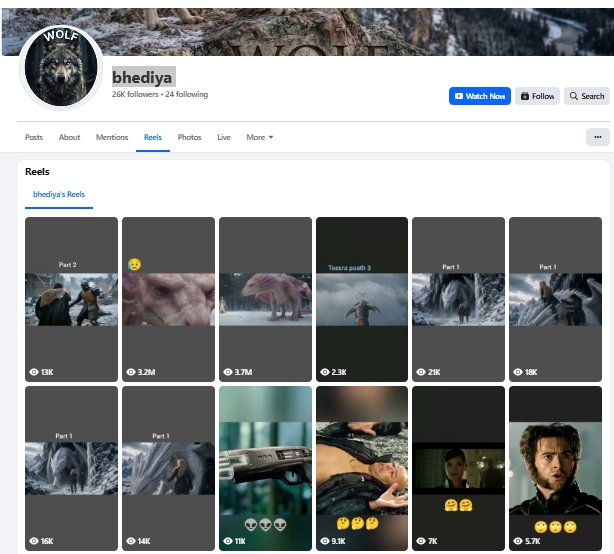The width and height of the screenshot is (614, 554).
Task: Click the eye icon beside 14K views
Action: pyautogui.click(x=131, y=541)
